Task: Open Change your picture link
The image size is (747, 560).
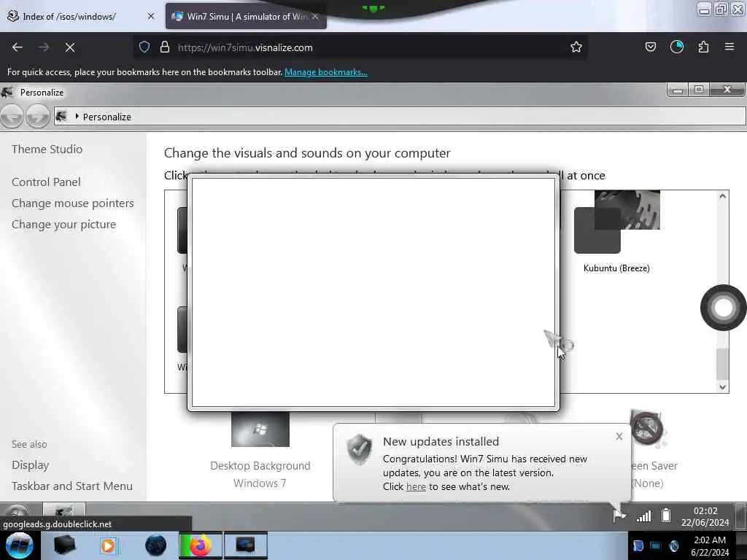Action: click(x=64, y=225)
